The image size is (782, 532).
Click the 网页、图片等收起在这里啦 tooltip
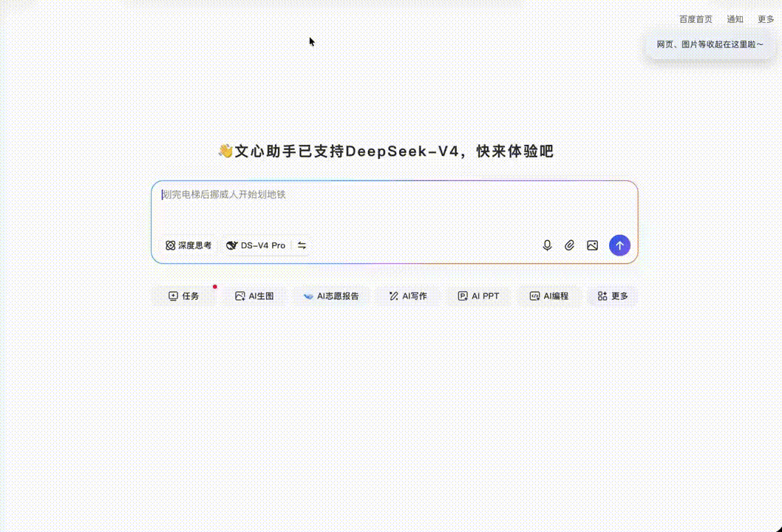coord(710,44)
